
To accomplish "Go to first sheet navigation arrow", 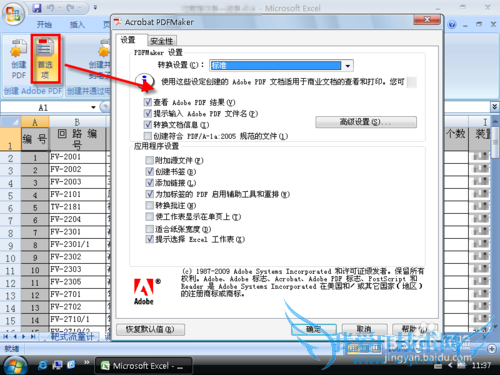I will tap(6, 337).
